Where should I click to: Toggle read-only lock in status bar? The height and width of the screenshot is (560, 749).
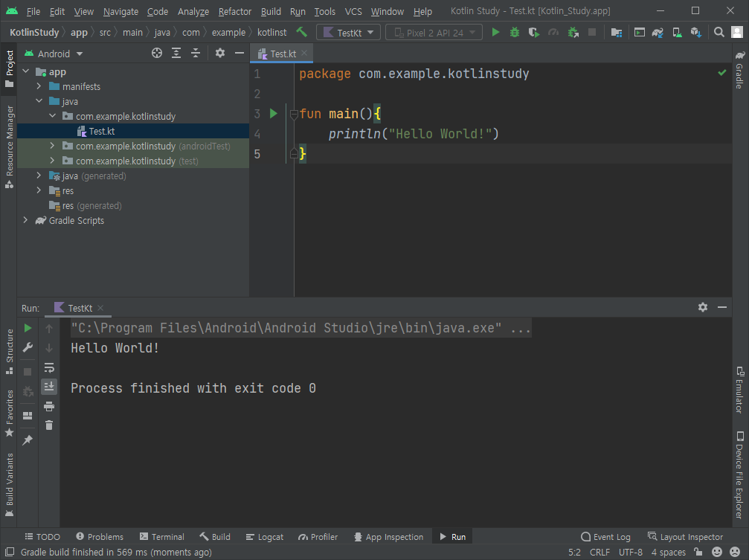click(x=698, y=552)
